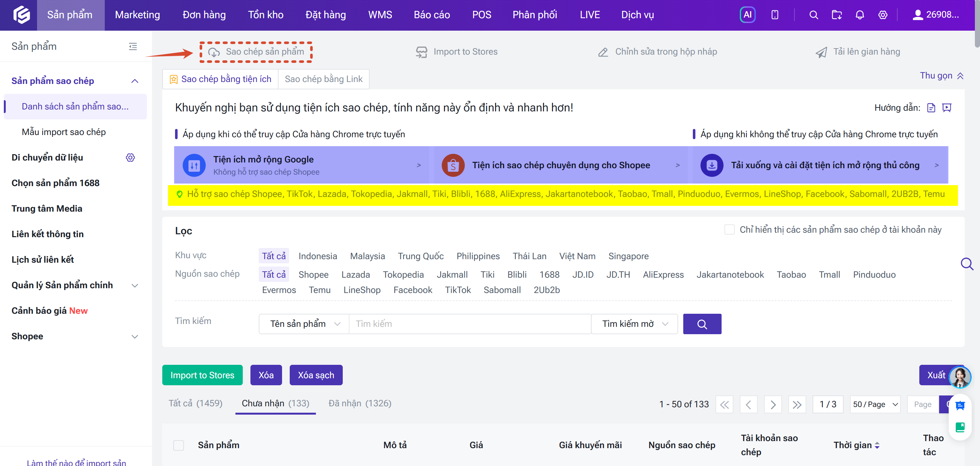Image resolution: width=980 pixels, height=466 pixels.
Task: Open Chọn sản phẩm 1688 sidebar link
Action: 55,183
